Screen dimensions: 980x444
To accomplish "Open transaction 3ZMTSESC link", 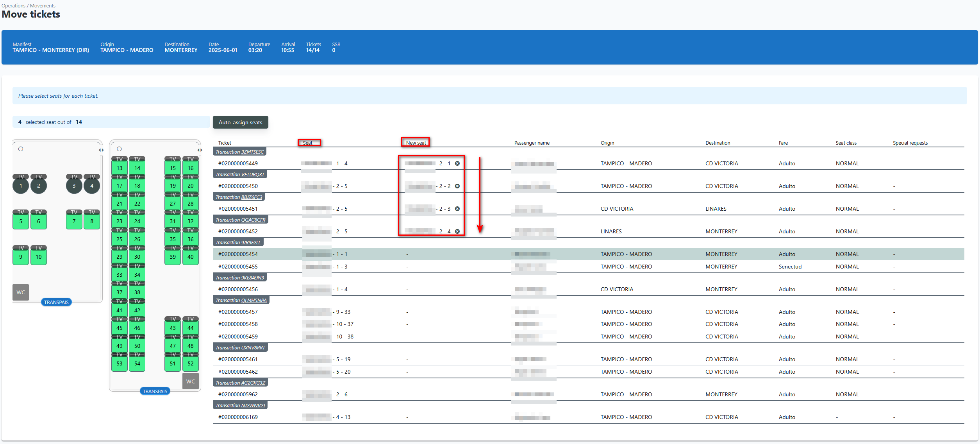I will tap(252, 152).
